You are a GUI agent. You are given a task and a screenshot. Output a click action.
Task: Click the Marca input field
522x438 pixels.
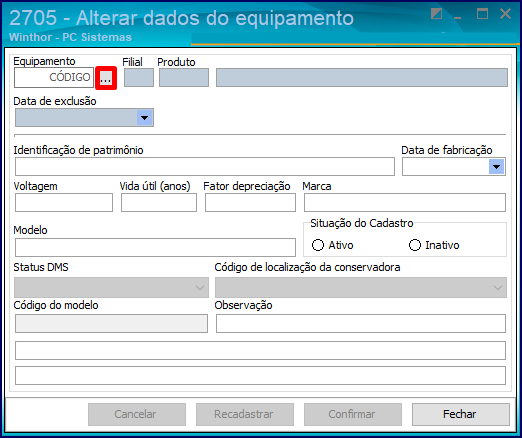pyautogui.click(x=405, y=203)
